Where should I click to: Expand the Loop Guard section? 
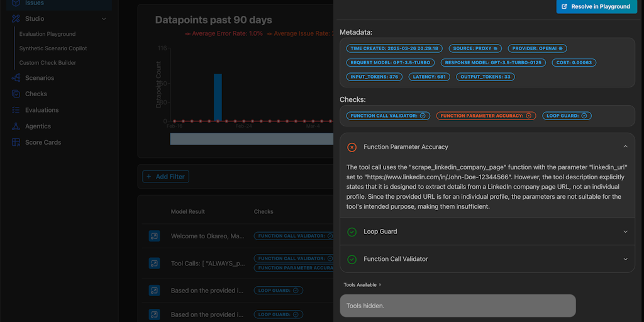tap(625, 231)
